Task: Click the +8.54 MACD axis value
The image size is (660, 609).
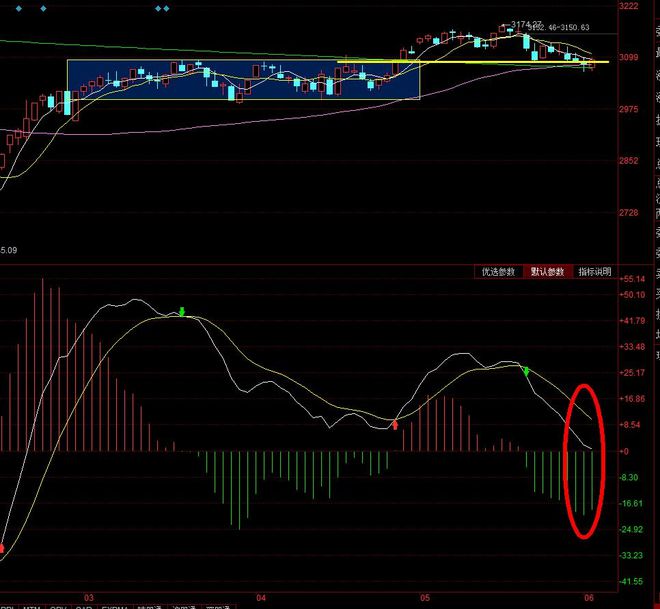Action: tap(630, 425)
